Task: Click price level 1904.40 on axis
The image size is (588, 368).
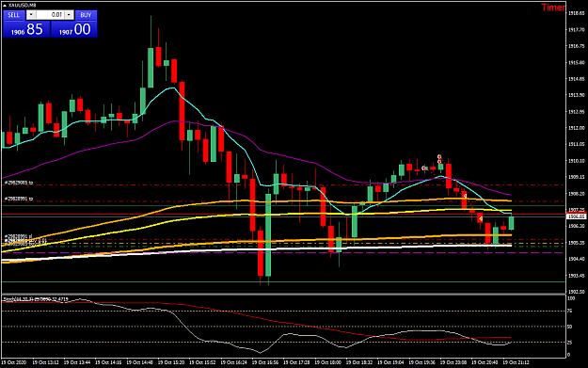Action: [x=576, y=259]
